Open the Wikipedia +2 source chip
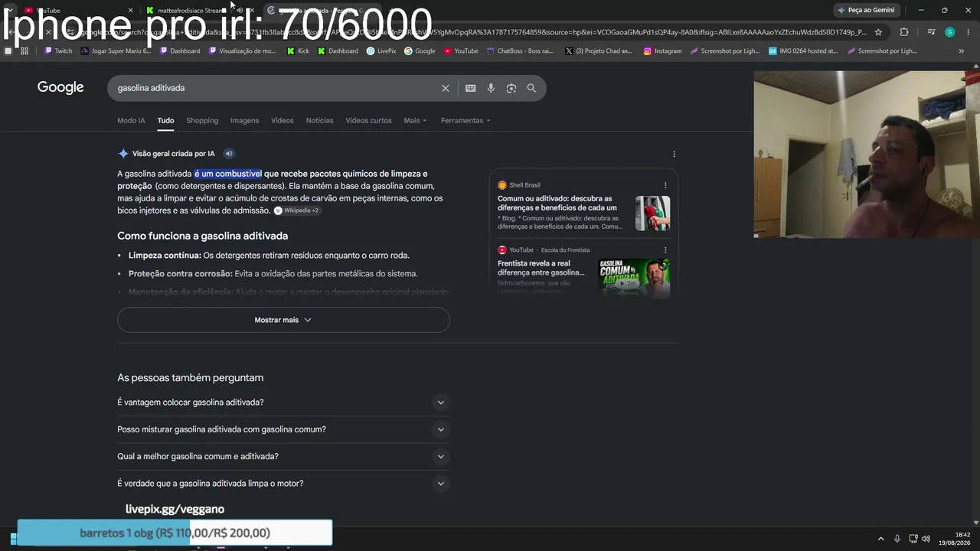 click(296, 210)
